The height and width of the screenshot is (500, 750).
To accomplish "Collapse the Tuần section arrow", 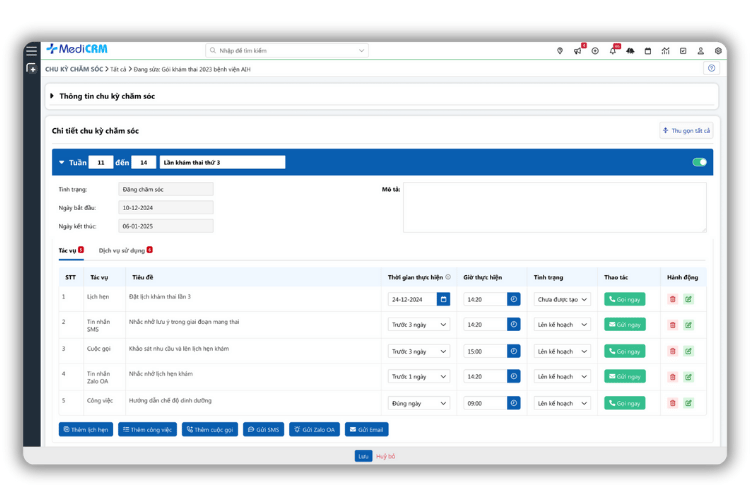I will coord(61,162).
